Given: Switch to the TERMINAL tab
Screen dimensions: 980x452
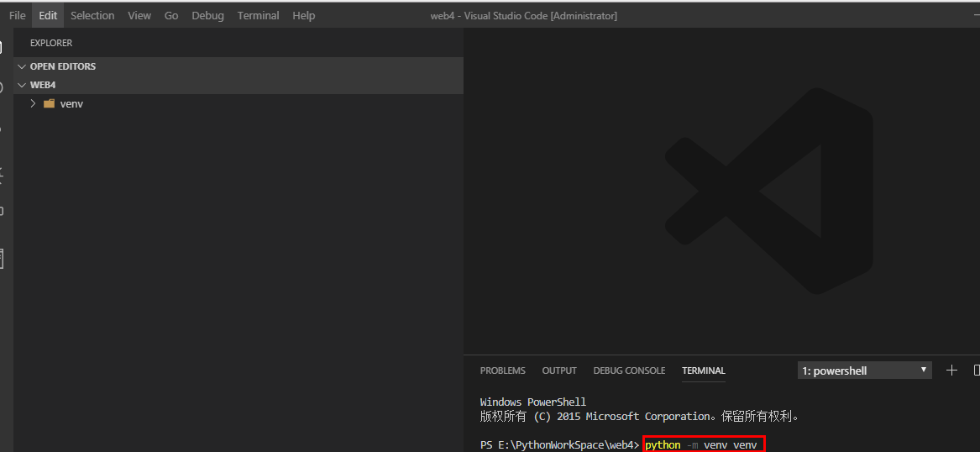Looking at the screenshot, I should click(704, 371).
